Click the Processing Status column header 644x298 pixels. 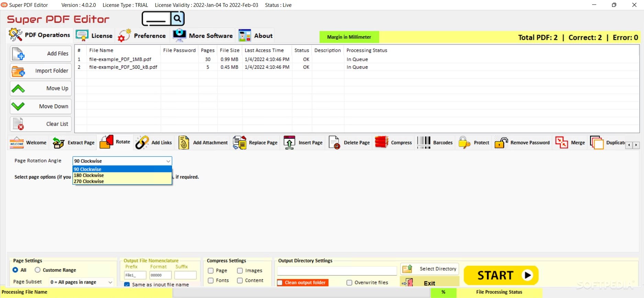pos(367,50)
